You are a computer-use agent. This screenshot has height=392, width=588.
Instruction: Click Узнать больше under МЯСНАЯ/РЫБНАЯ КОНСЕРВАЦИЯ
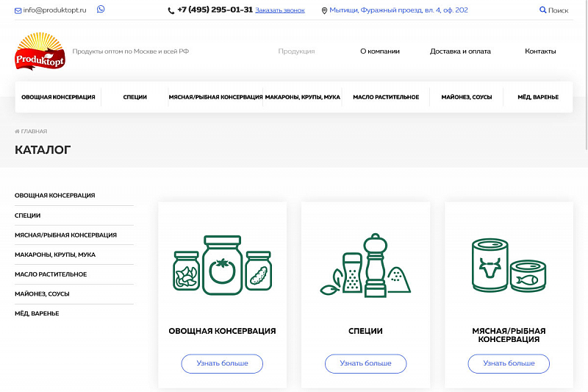[x=509, y=363]
